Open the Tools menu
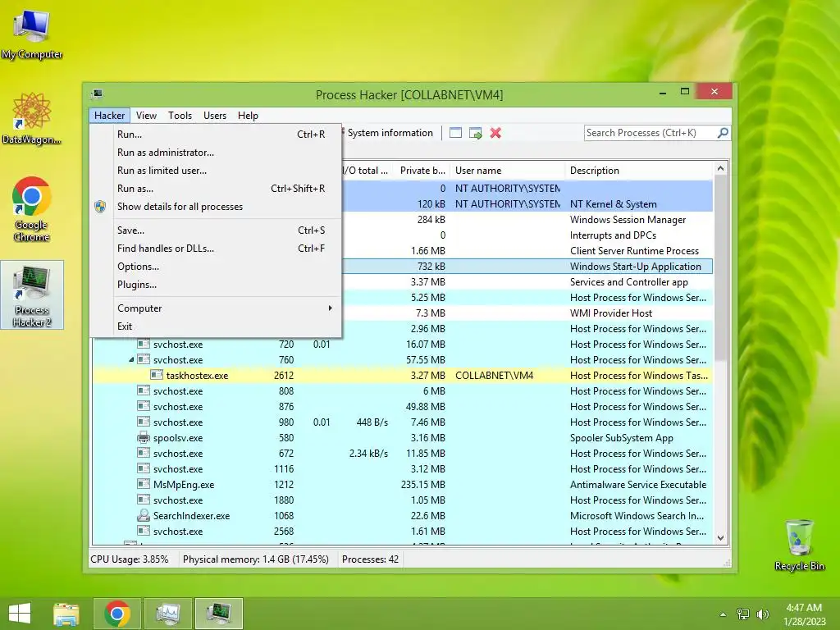 [x=180, y=115]
